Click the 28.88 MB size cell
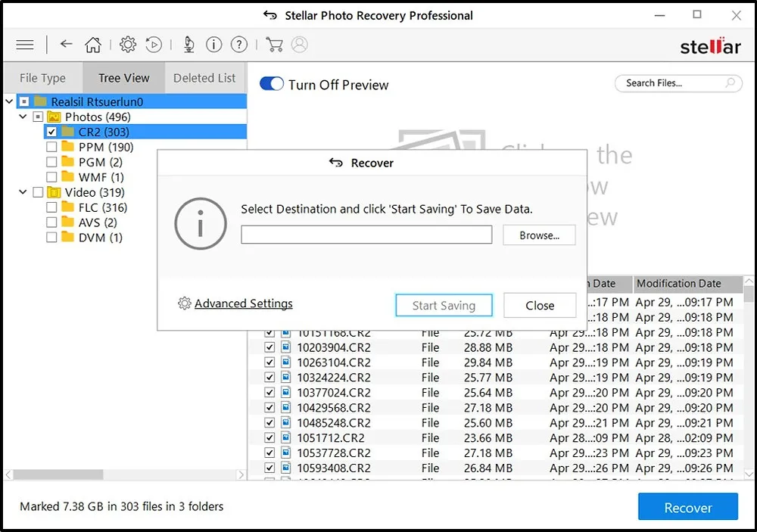Image resolution: width=757 pixels, height=532 pixels. click(x=488, y=347)
